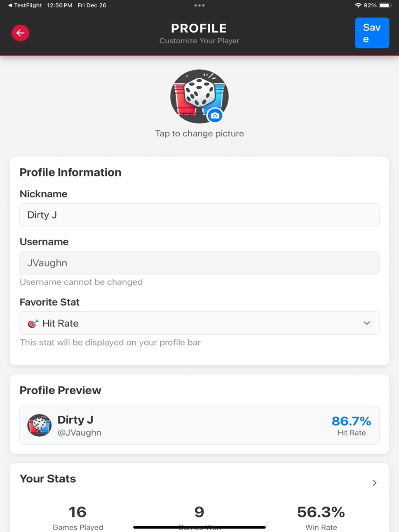
Task: Edit the Nickname field showing Dirty J
Action: pos(199,214)
